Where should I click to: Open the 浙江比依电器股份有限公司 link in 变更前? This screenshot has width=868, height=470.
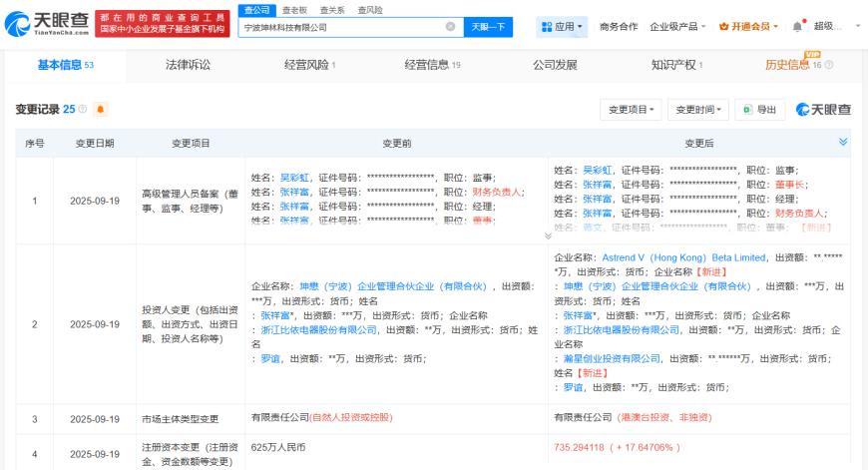click(319, 330)
